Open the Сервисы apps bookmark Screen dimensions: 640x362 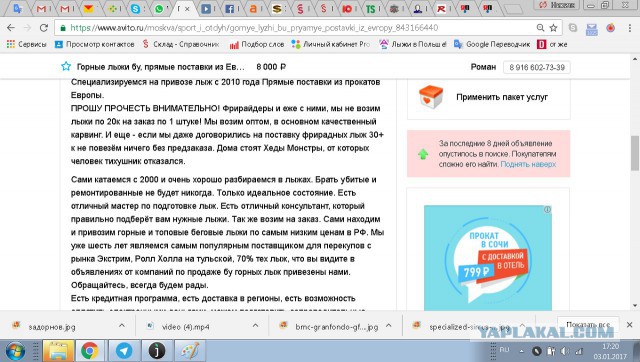click(x=27, y=44)
